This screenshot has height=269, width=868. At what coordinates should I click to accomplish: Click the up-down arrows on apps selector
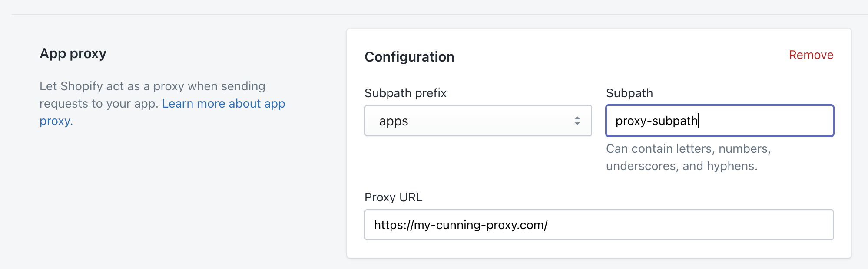click(577, 121)
